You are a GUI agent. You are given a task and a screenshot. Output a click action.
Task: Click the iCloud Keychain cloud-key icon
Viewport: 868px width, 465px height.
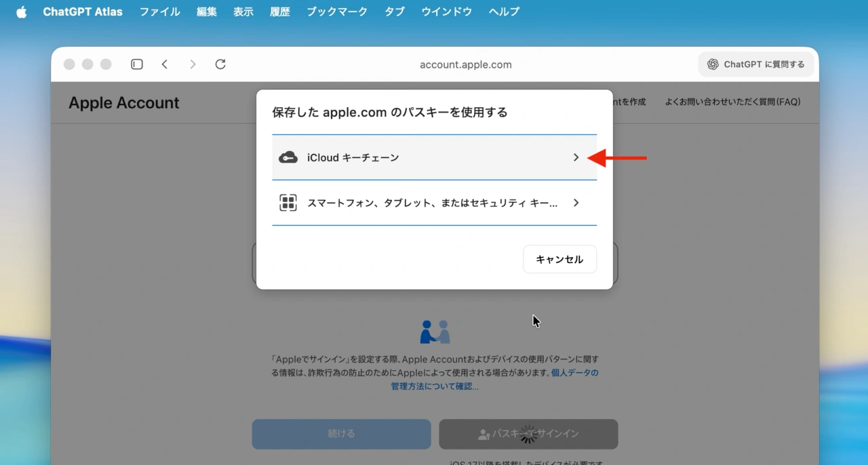(x=288, y=157)
